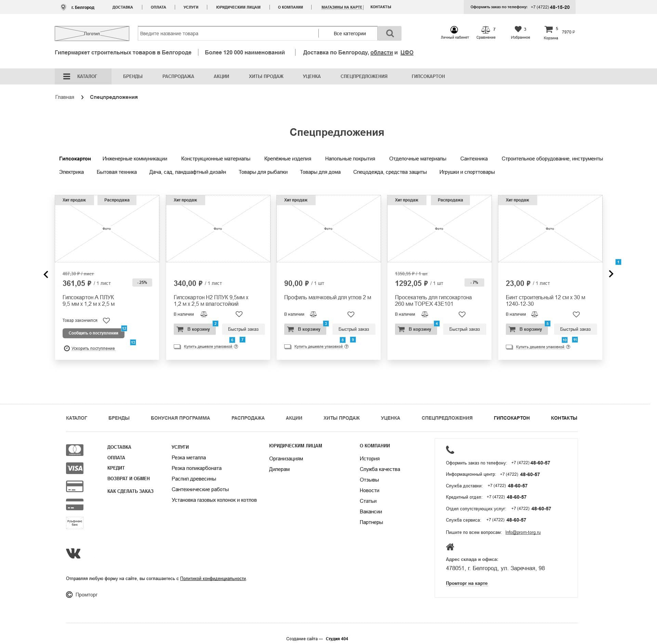
Task: Add Гипсокартон Н2 ПЛУК to cart
Action: coord(195,329)
